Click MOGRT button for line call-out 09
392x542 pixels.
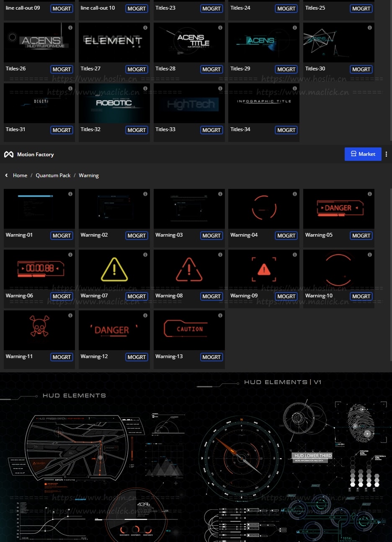click(62, 9)
